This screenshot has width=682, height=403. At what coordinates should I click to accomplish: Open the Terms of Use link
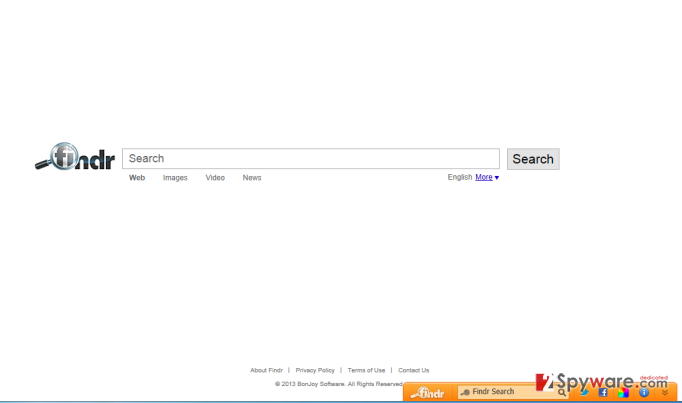366,370
